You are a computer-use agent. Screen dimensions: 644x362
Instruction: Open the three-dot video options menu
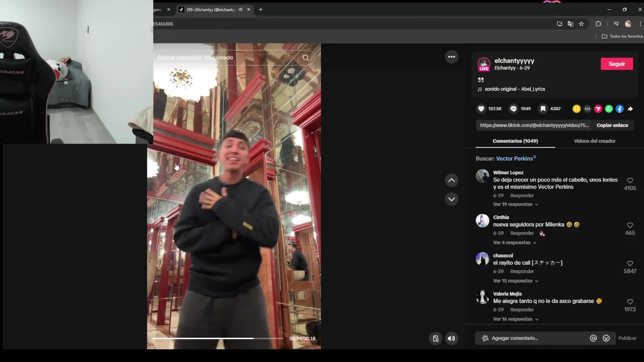(451, 57)
